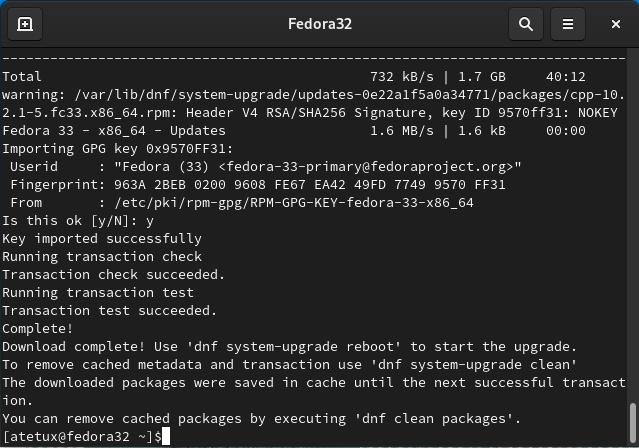This screenshot has height=448, width=639.
Task: Click the 'Total' download summary line
Action: 294,77
